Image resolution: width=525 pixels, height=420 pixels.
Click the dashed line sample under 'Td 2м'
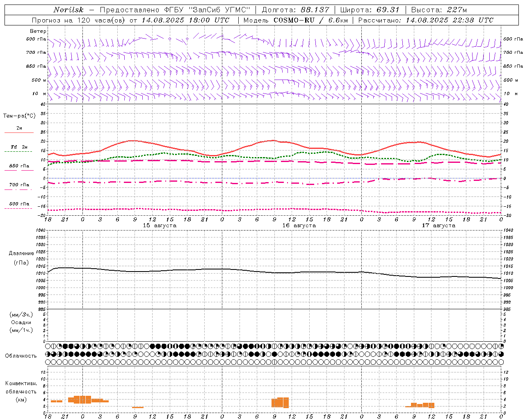(18, 151)
